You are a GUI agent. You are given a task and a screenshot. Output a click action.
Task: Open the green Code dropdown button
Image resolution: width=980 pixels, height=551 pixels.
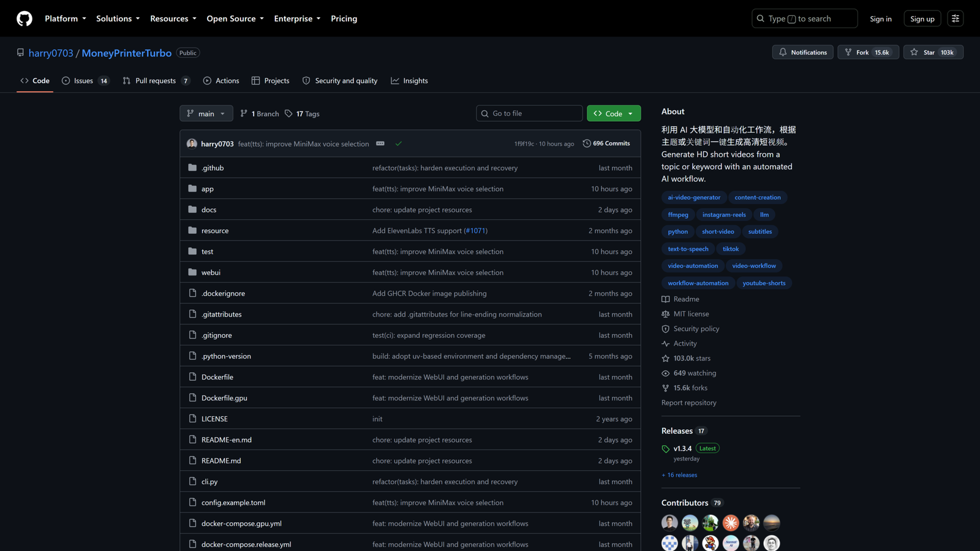(x=614, y=113)
